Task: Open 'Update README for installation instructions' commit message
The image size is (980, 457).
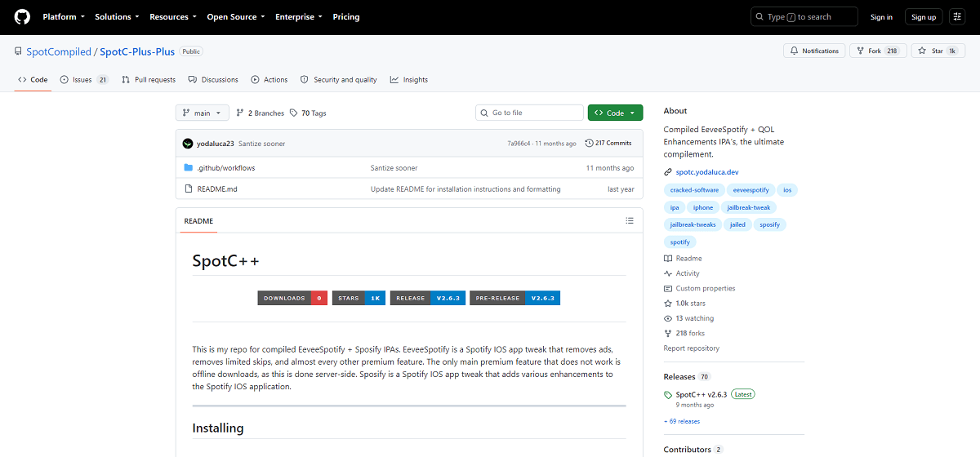Action: [465, 189]
